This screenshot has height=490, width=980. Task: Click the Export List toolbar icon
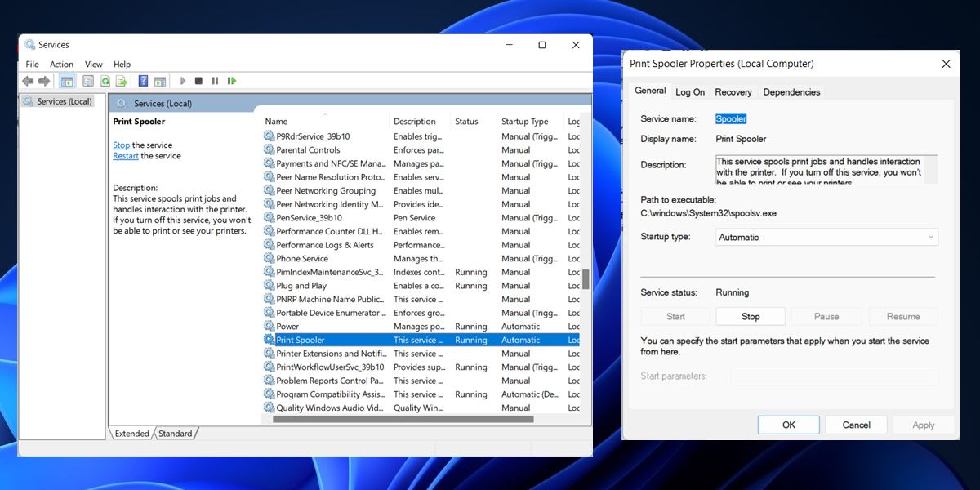tap(122, 81)
